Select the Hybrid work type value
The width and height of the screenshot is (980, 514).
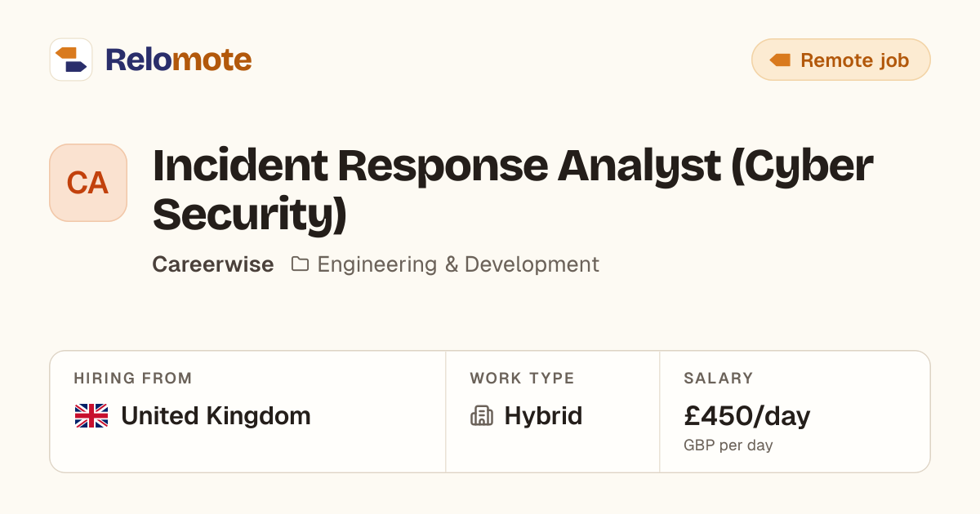pos(543,416)
